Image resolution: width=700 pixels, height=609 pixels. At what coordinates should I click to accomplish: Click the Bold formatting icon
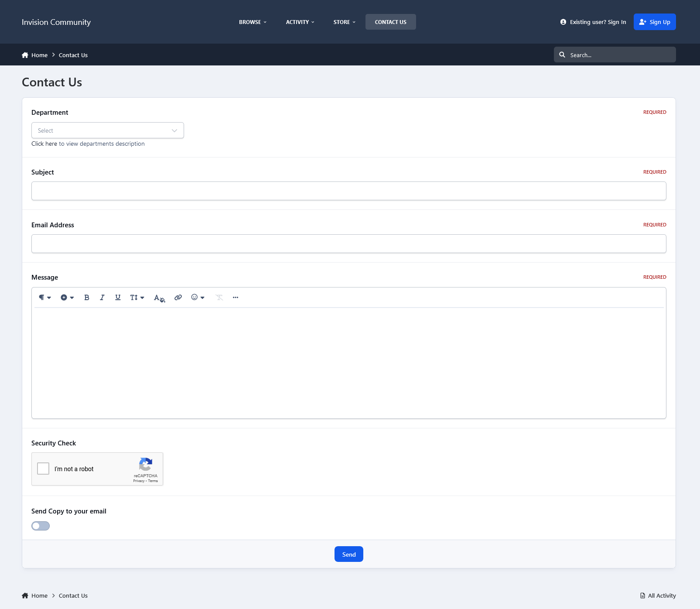tap(87, 298)
